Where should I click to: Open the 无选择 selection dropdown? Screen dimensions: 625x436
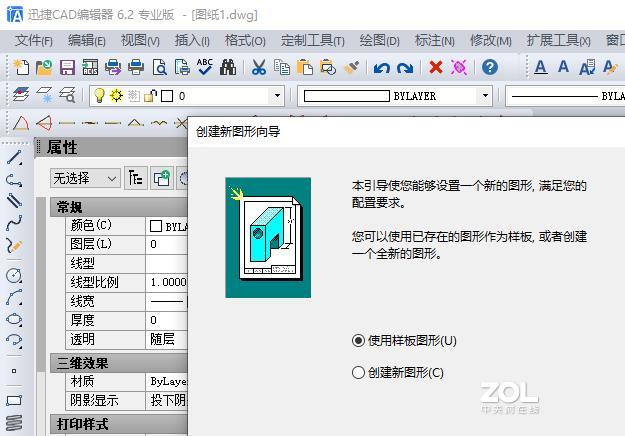point(85,178)
